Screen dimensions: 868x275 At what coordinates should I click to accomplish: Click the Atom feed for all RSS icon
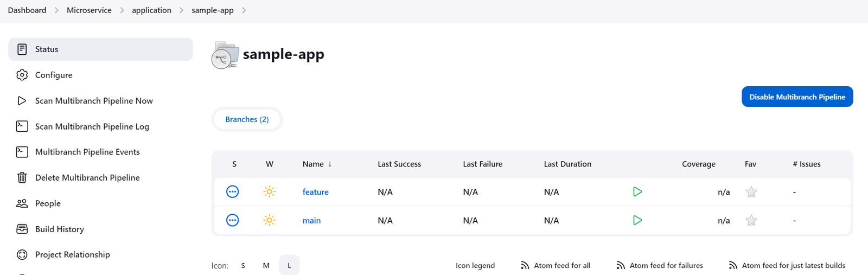click(525, 265)
